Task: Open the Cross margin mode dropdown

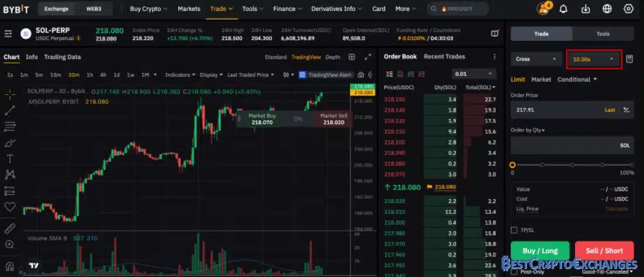Action: pyautogui.click(x=536, y=59)
